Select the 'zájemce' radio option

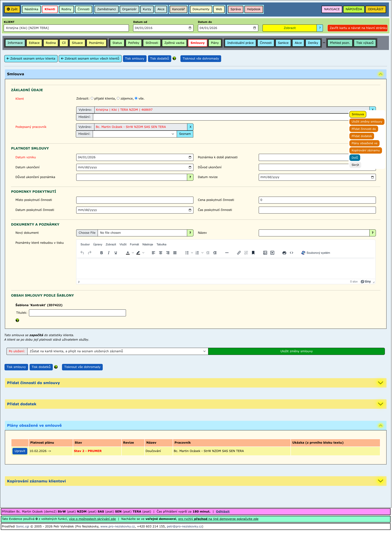[x=118, y=99]
